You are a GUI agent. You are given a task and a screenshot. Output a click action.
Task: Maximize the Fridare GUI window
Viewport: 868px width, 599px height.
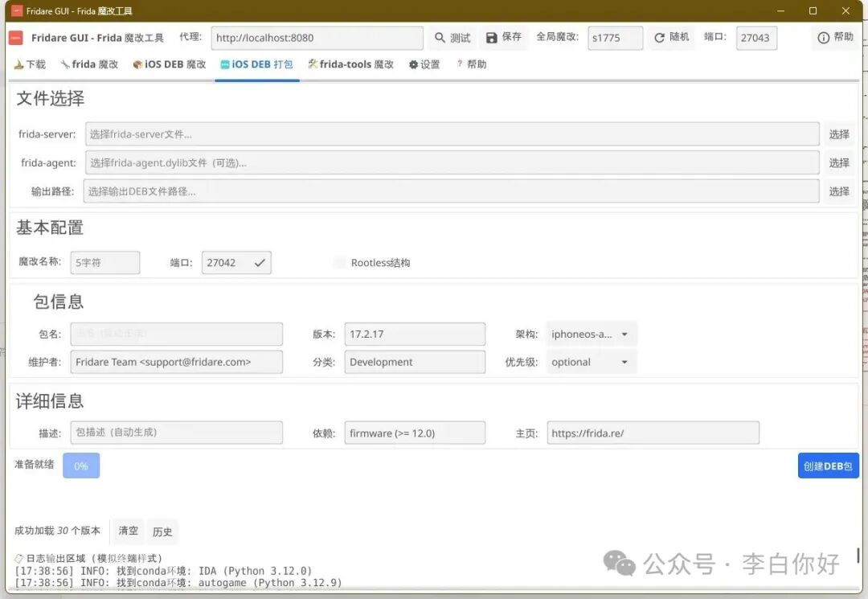[813, 10]
